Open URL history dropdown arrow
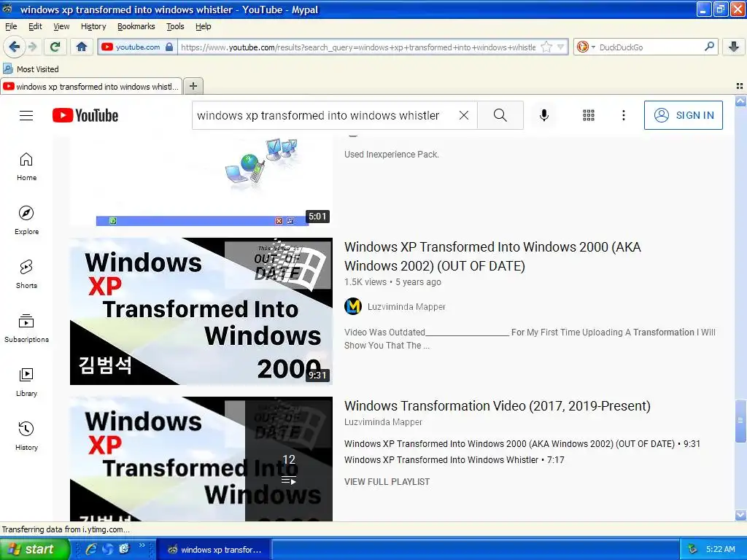 (561, 47)
